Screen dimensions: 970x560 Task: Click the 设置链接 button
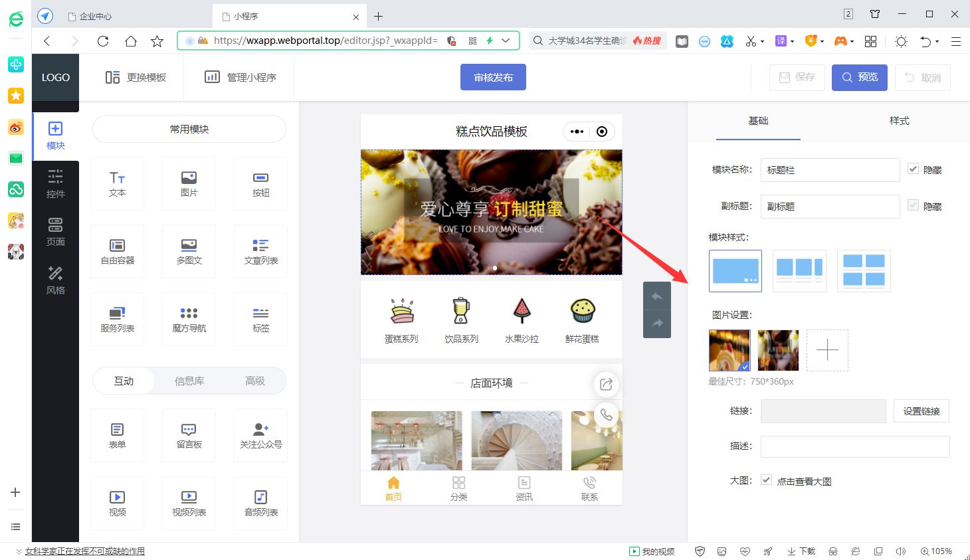(921, 411)
